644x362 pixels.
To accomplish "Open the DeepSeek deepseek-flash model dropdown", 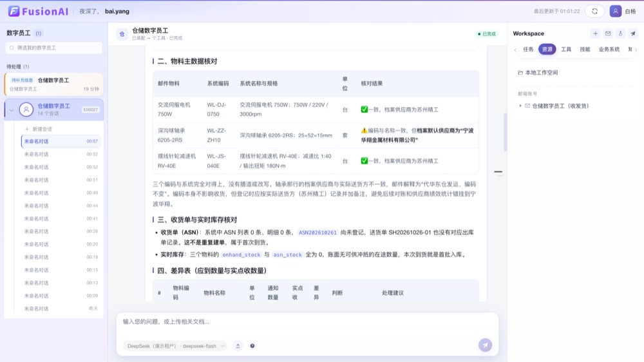I will (x=175, y=346).
